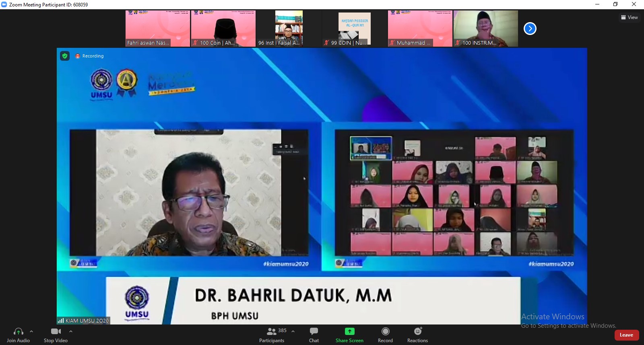The width and height of the screenshot is (644, 345).
Task: Select Fahri aswan Nas... participant thumbnail
Action: pos(158,29)
